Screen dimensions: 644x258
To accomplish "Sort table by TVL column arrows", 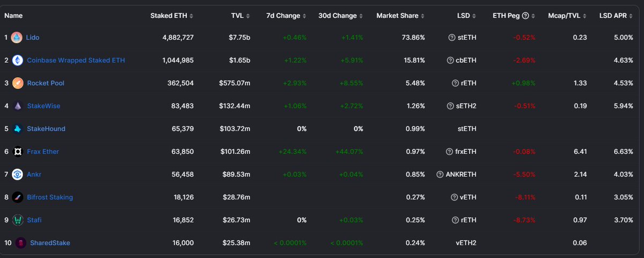I will [x=247, y=16].
